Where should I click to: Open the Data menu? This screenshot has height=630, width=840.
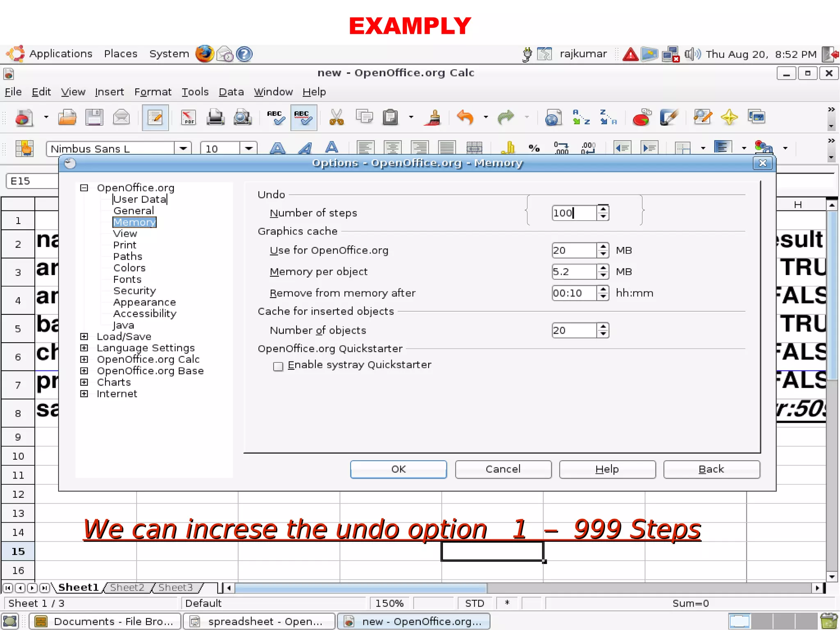click(x=231, y=92)
